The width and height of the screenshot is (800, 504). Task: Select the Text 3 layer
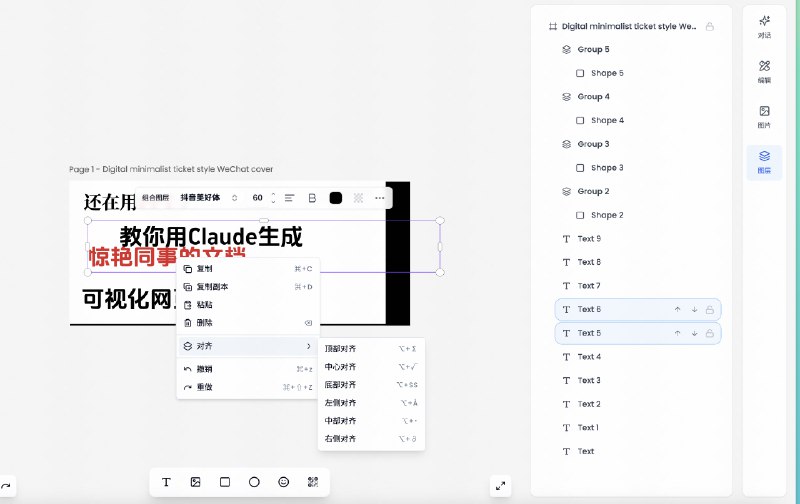(x=638, y=380)
